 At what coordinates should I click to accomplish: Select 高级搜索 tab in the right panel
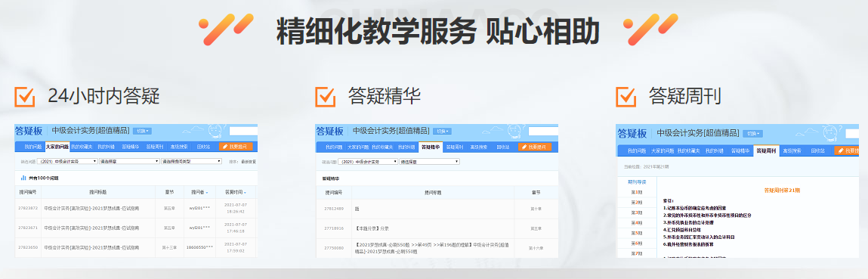(792, 150)
